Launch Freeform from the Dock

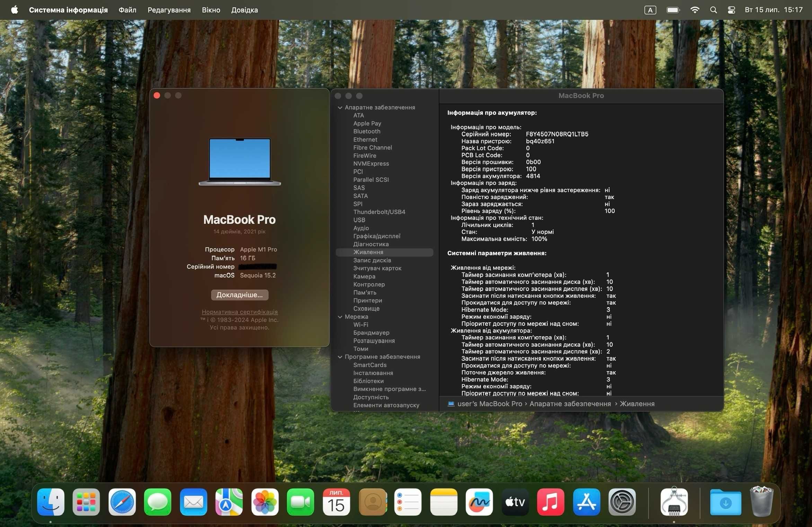tap(479, 502)
